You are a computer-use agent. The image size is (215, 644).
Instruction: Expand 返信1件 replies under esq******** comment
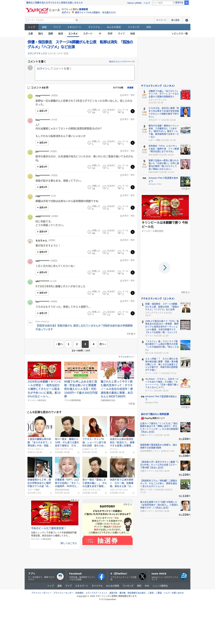pos(42,111)
